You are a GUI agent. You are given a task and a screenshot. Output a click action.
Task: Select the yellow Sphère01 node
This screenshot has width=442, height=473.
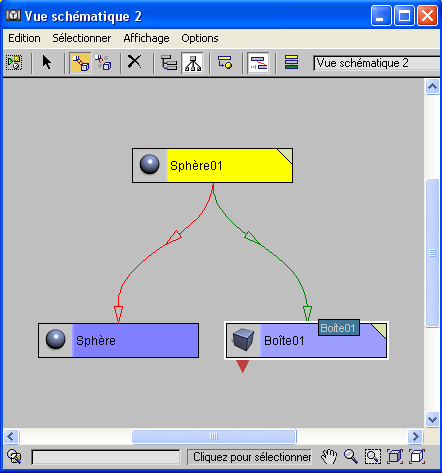212,166
